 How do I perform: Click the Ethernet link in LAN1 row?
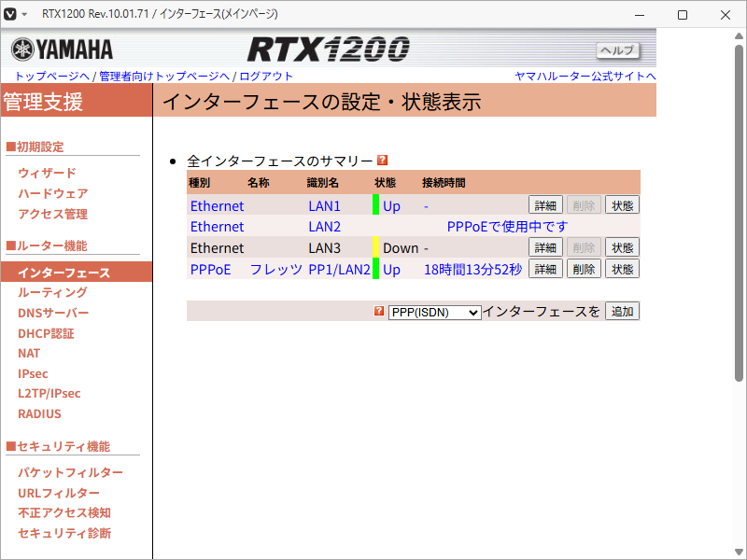tap(218, 205)
